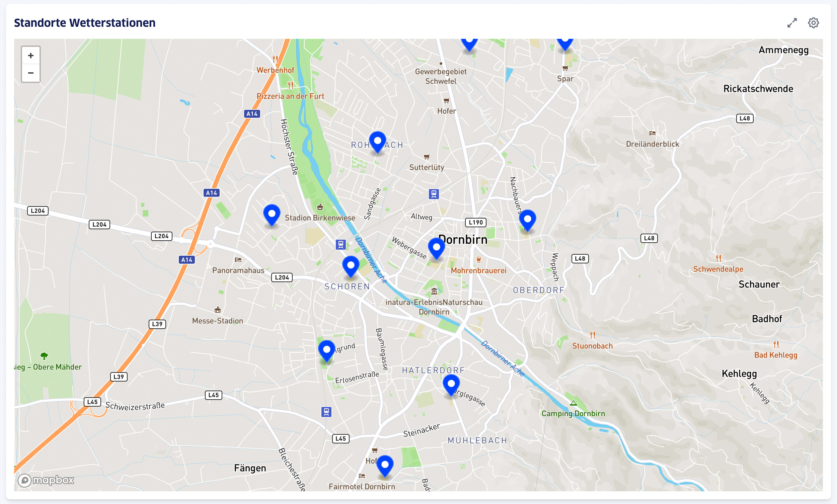Click the Mapbox logo link

46,480
